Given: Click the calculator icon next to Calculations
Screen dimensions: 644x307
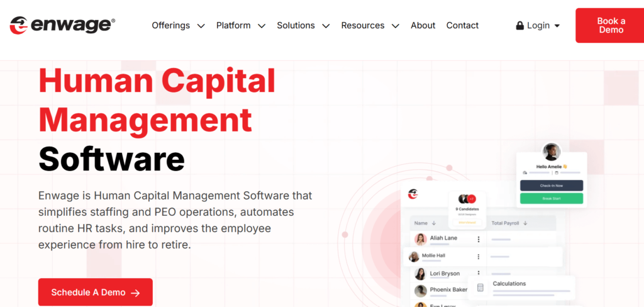Looking at the screenshot, I should 480,287.
